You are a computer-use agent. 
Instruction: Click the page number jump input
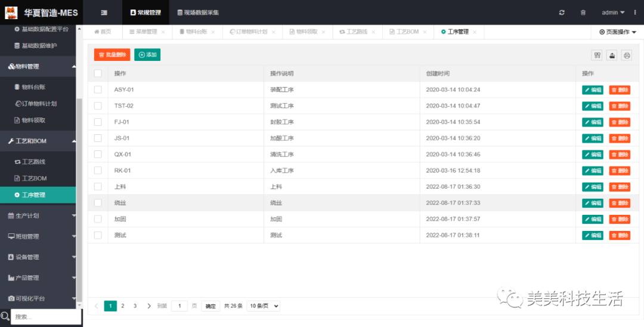179,306
